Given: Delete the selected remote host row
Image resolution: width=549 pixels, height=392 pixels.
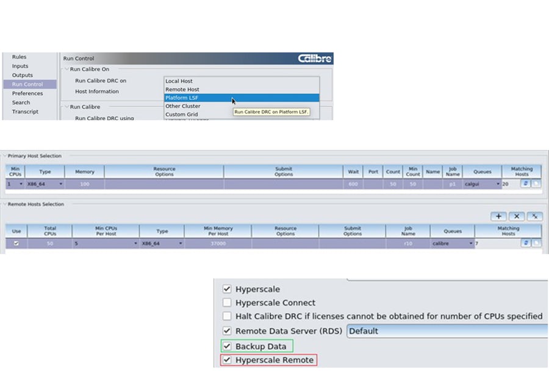Looking at the screenshot, I should [x=517, y=216].
